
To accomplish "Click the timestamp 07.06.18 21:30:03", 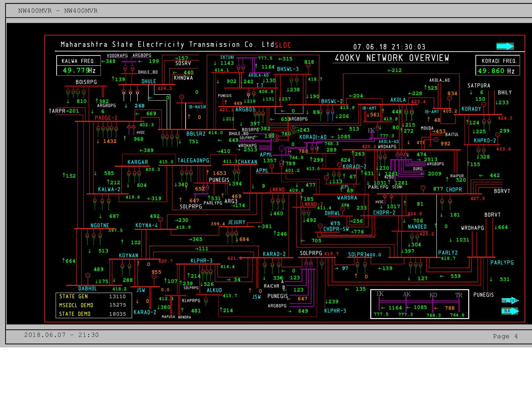I will coord(389,47).
